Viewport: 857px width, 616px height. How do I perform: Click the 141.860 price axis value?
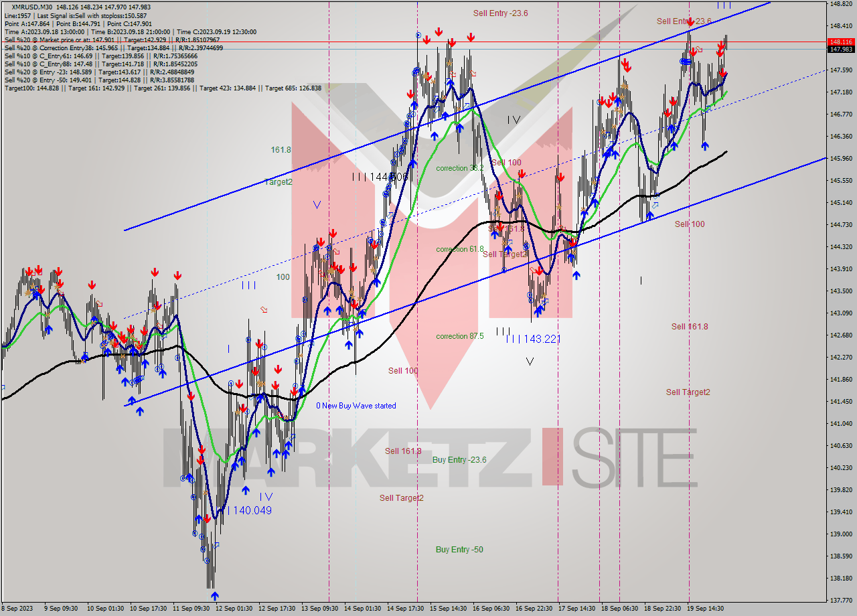click(841, 379)
